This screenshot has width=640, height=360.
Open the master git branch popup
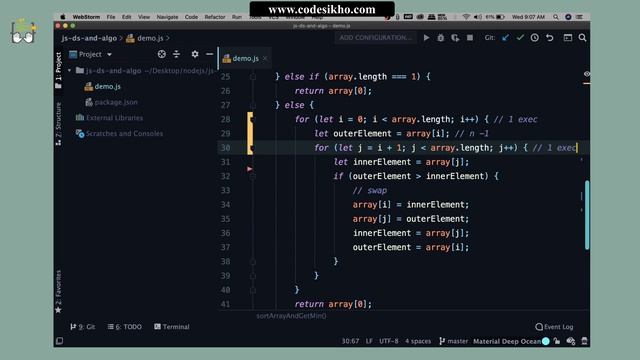(453, 341)
